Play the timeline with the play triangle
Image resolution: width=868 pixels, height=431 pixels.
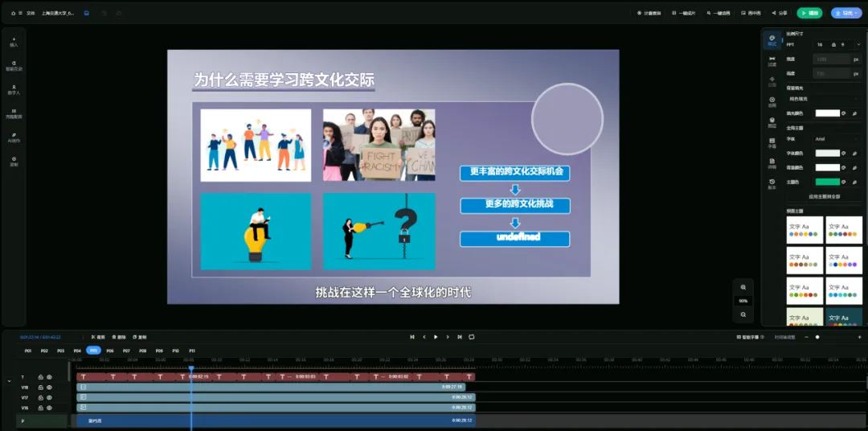point(436,337)
